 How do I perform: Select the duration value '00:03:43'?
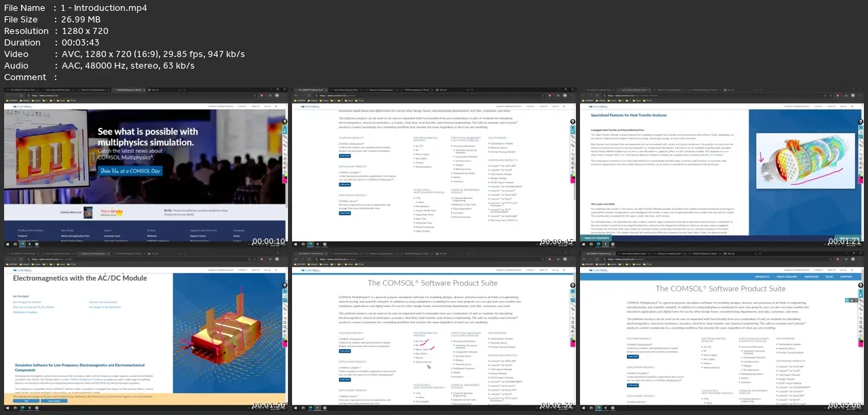pyautogui.click(x=82, y=43)
